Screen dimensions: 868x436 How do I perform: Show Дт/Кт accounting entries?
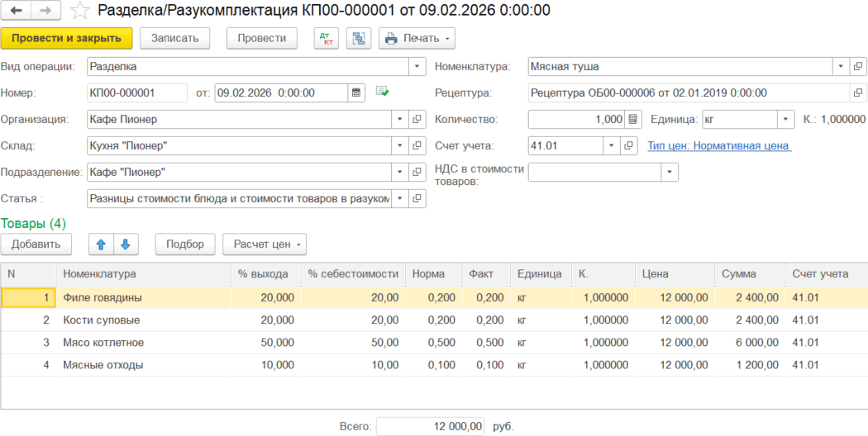[327, 38]
